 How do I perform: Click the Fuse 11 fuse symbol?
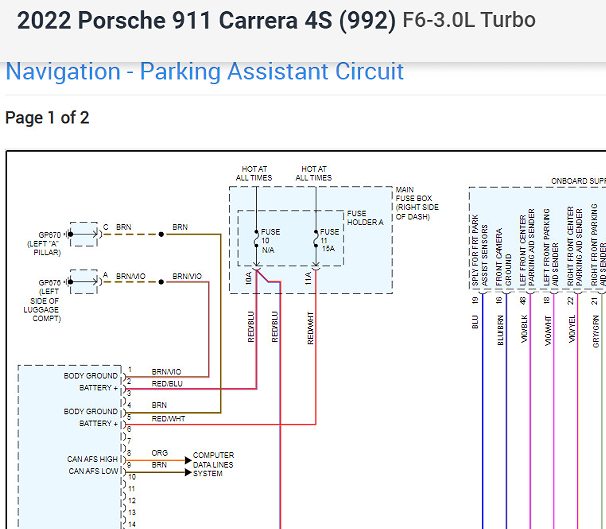[316, 239]
